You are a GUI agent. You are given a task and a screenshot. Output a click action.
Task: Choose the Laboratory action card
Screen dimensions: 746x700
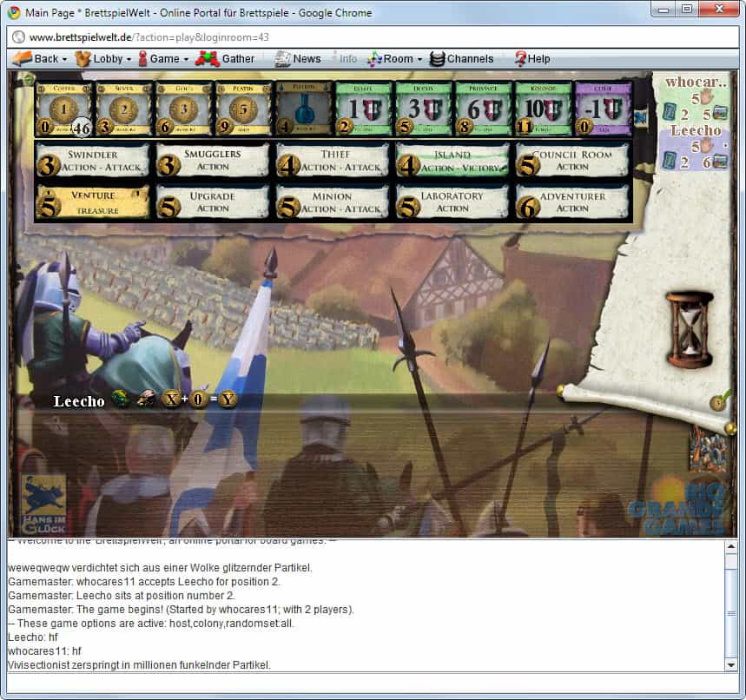(x=452, y=202)
